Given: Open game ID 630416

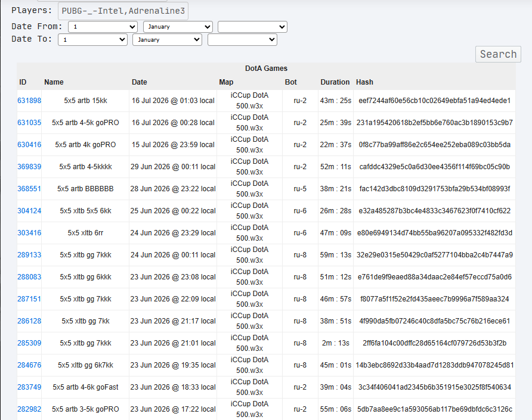Looking at the screenshot, I should (29, 145).
